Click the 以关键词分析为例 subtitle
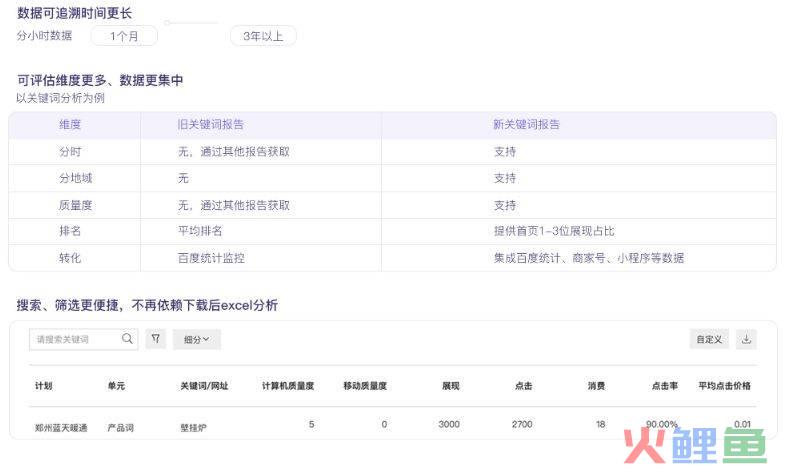 (x=60, y=98)
